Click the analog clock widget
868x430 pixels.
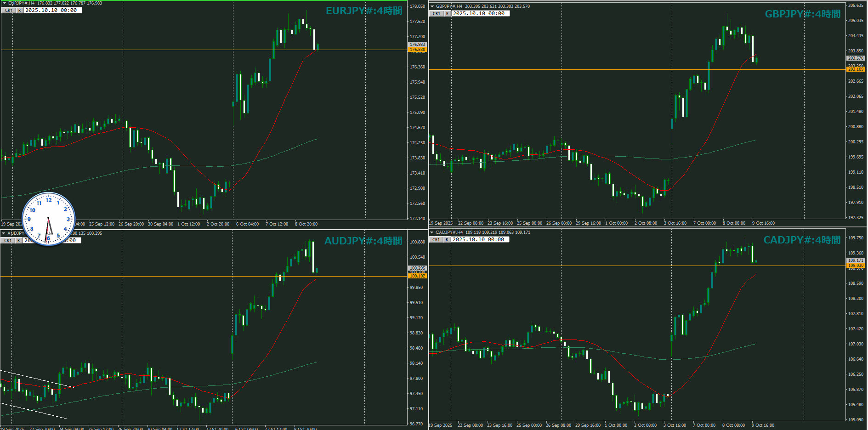pyautogui.click(x=48, y=219)
